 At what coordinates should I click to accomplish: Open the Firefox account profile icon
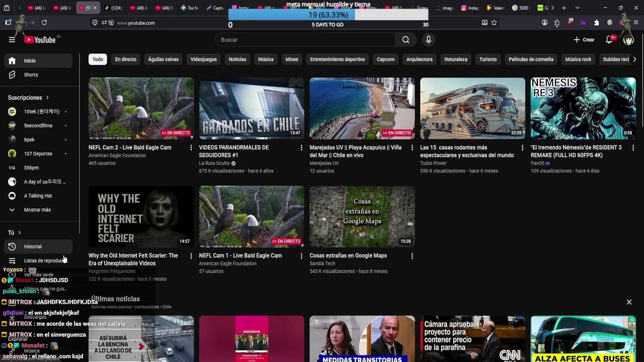(x=544, y=23)
